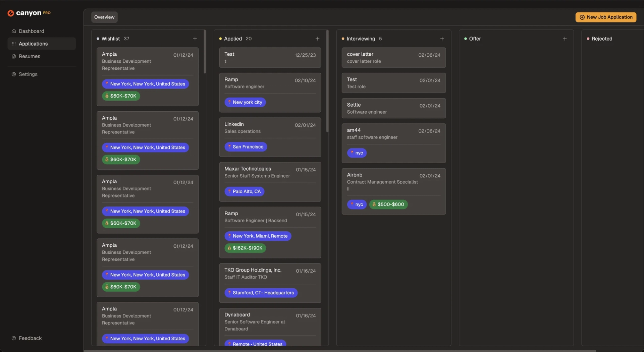Click the Palo Alto, CA location tag
Viewport: 644px width, 352px height.
(245, 191)
